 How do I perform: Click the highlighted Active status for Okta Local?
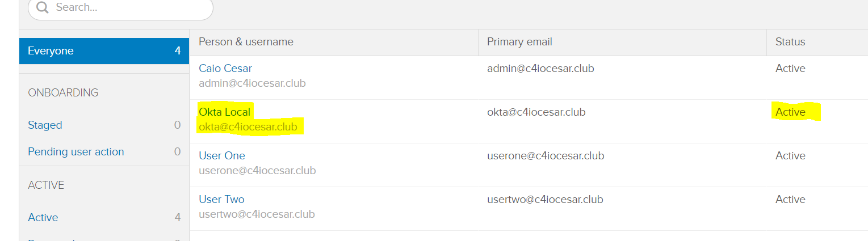[x=790, y=112]
